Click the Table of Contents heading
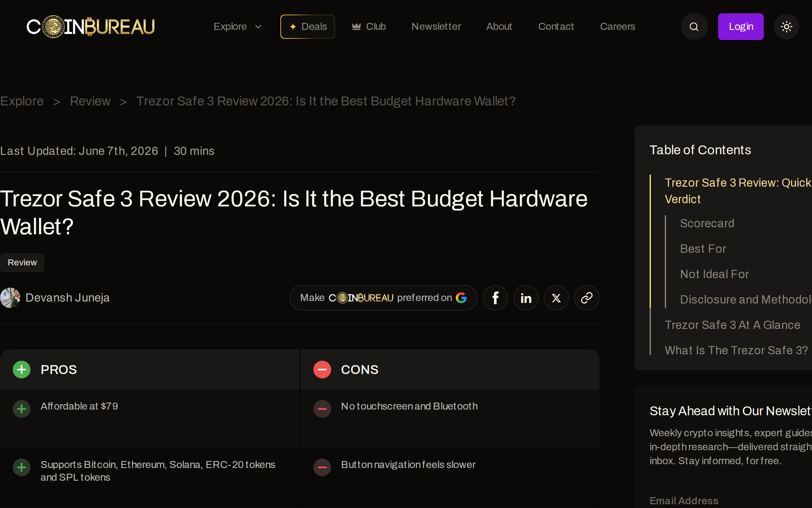812x508 pixels. click(x=700, y=150)
